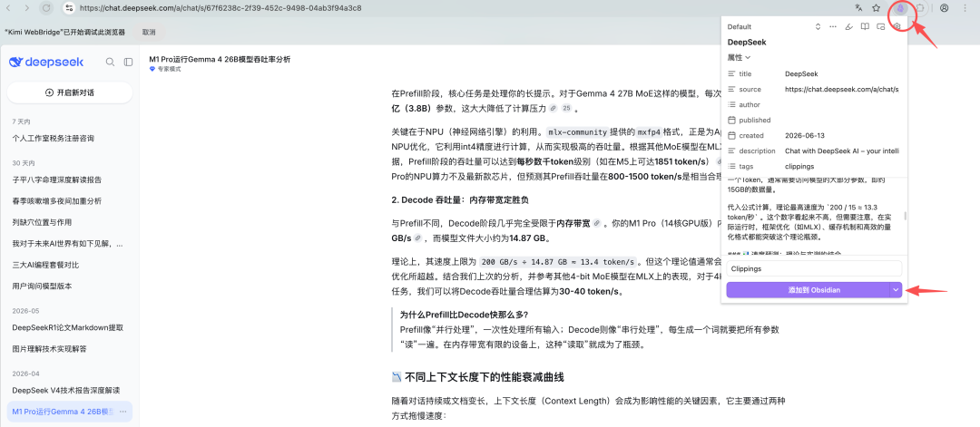Open the browser extensions puzzle icon
The height and width of the screenshot is (427, 980).
(921, 8)
